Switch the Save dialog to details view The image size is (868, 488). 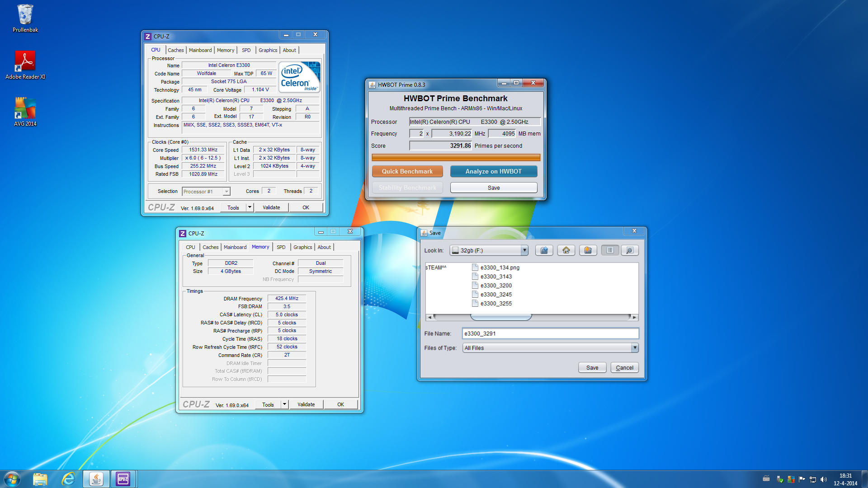[x=630, y=250]
